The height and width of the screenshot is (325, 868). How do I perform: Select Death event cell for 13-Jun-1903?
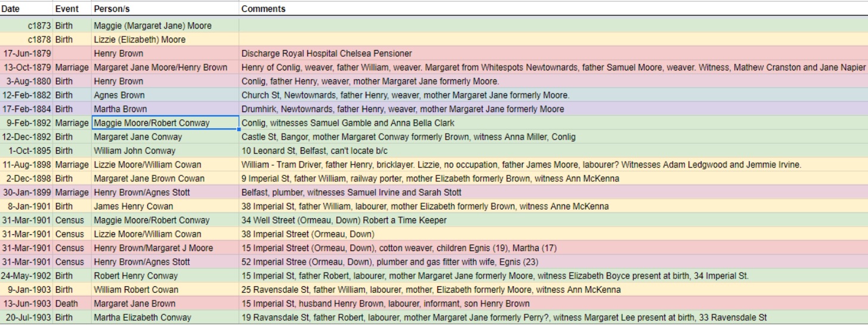[x=72, y=304]
